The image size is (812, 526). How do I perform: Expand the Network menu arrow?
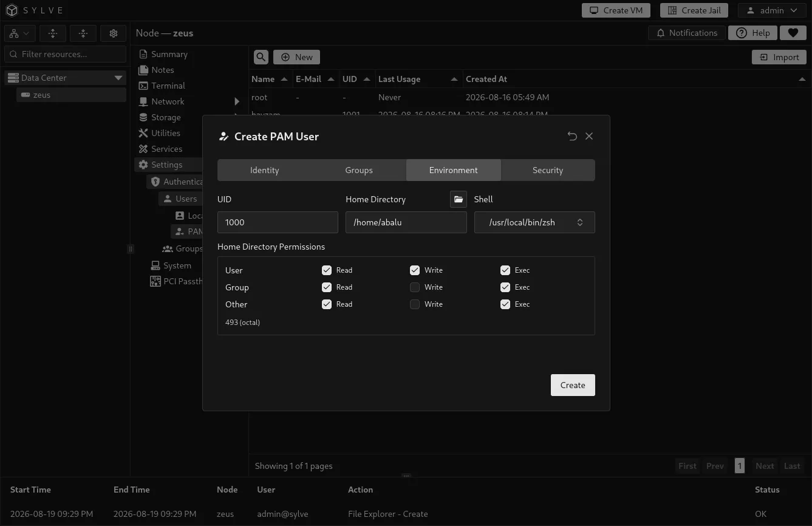237,101
